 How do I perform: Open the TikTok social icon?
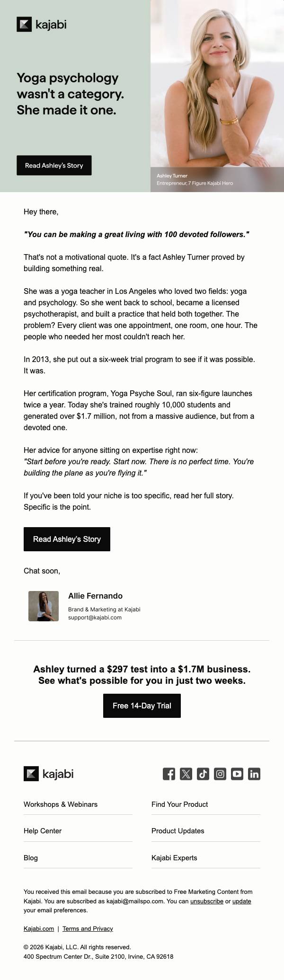point(203,774)
